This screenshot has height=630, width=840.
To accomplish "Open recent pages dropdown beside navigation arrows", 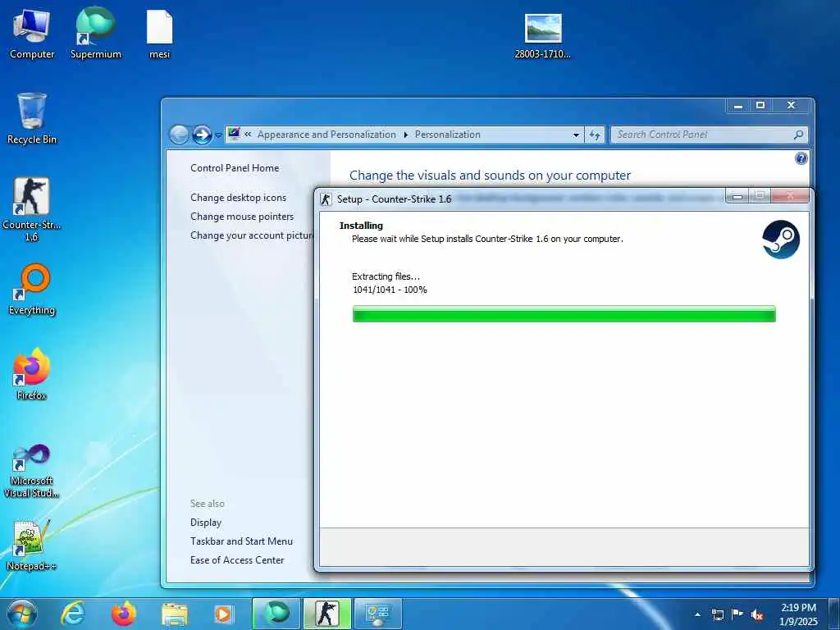I will [x=218, y=135].
